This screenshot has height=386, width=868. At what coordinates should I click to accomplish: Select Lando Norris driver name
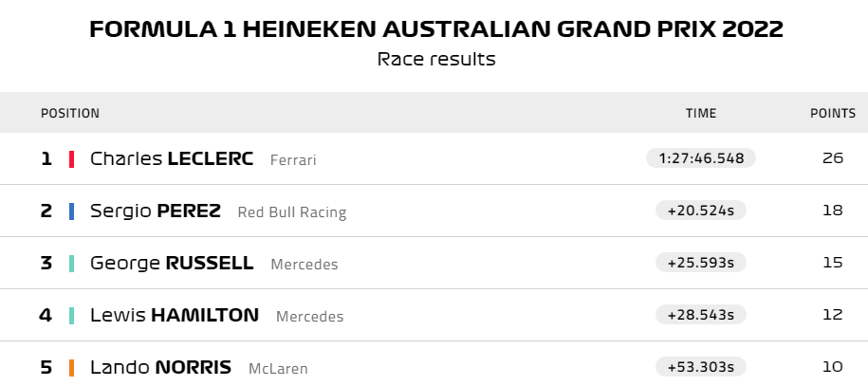click(x=160, y=367)
